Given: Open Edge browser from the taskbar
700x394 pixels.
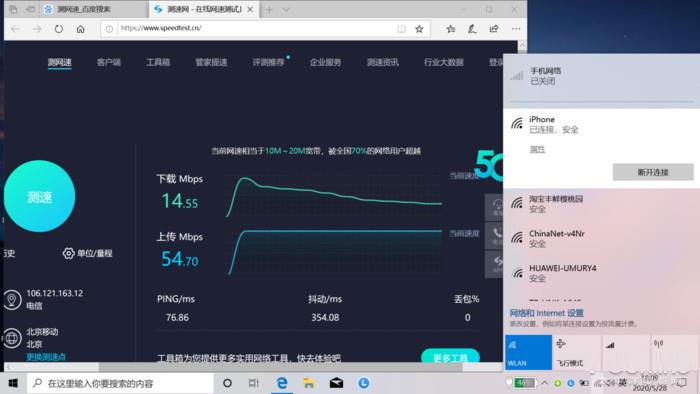Looking at the screenshot, I should click(282, 383).
